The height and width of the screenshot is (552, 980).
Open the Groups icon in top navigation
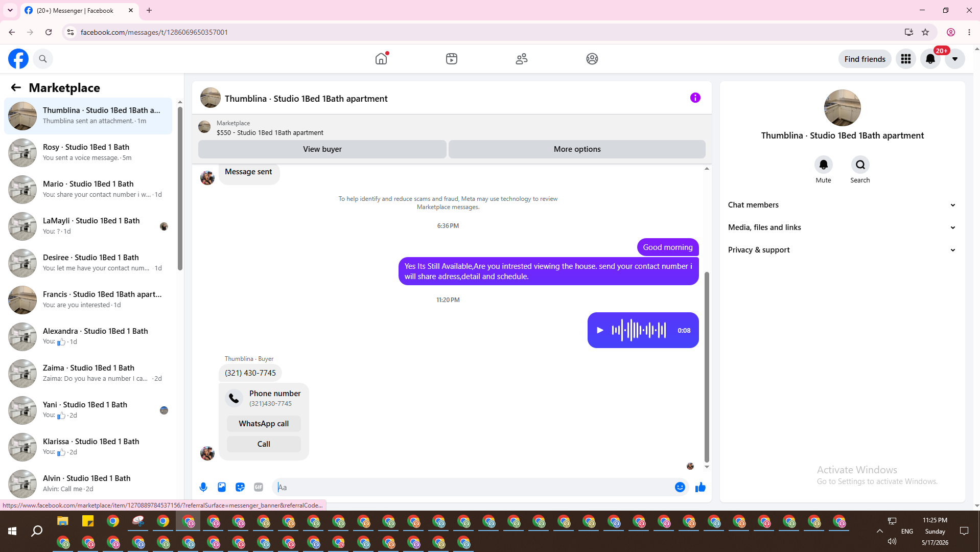click(592, 59)
